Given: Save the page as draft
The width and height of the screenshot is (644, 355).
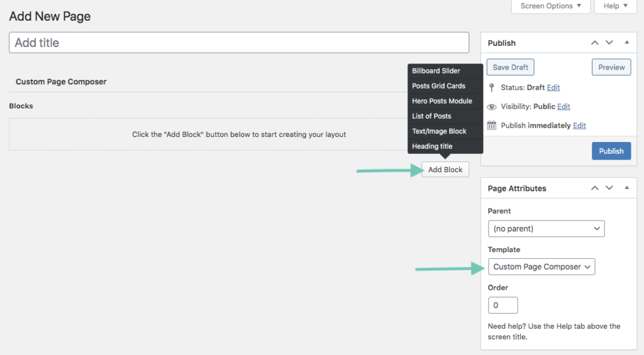Looking at the screenshot, I should coord(511,67).
